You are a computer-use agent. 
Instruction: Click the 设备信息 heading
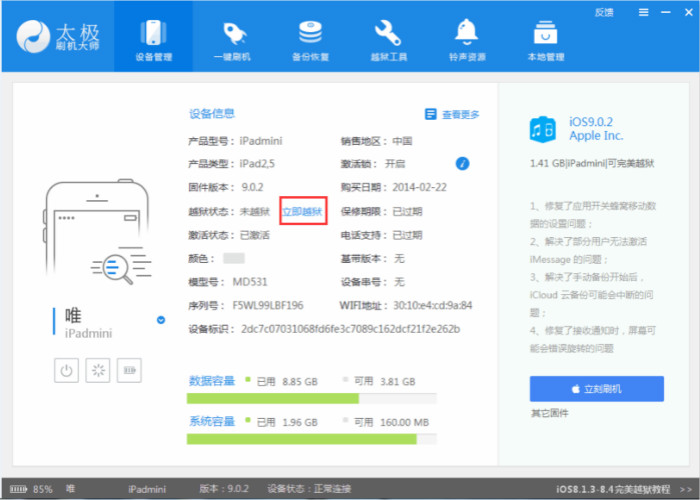tap(212, 113)
